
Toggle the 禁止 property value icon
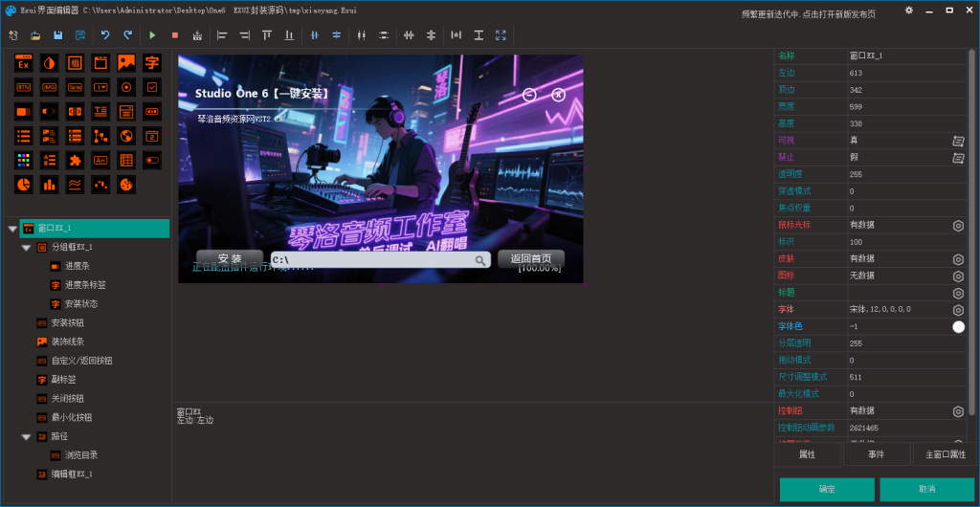click(x=958, y=158)
